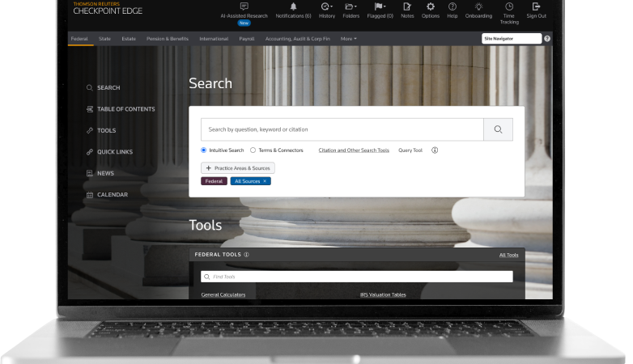633x364 pixels.
Task: Open the Query Tool link
Action: point(410,150)
